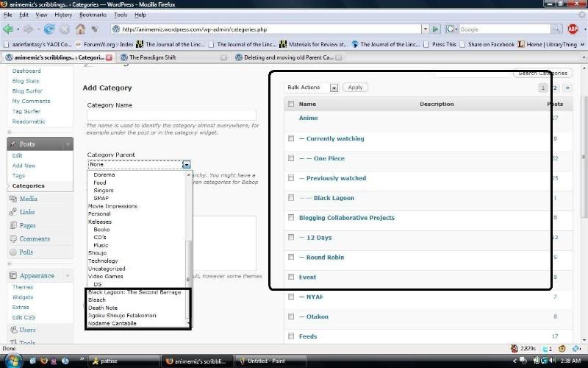Open the History menu

point(63,15)
